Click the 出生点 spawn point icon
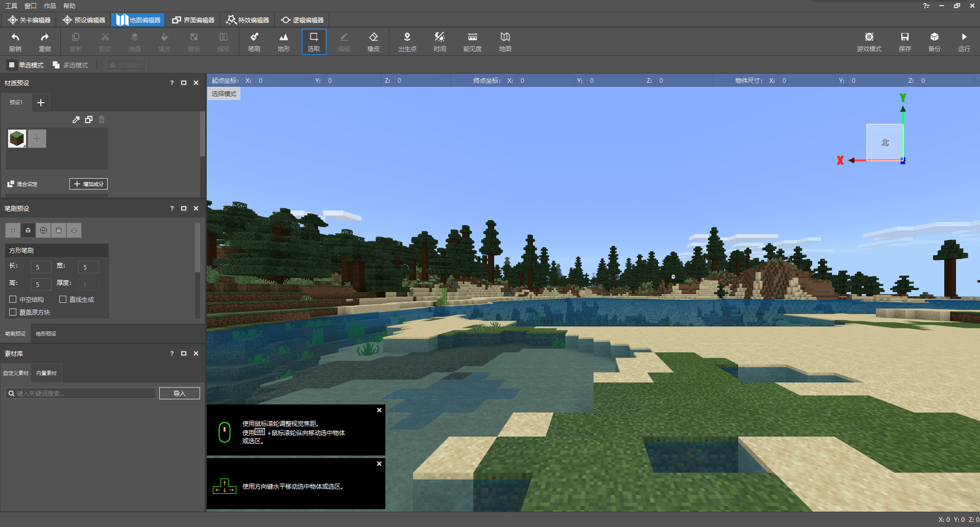This screenshot has height=527, width=980. pyautogui.click(x=407, y=41)
